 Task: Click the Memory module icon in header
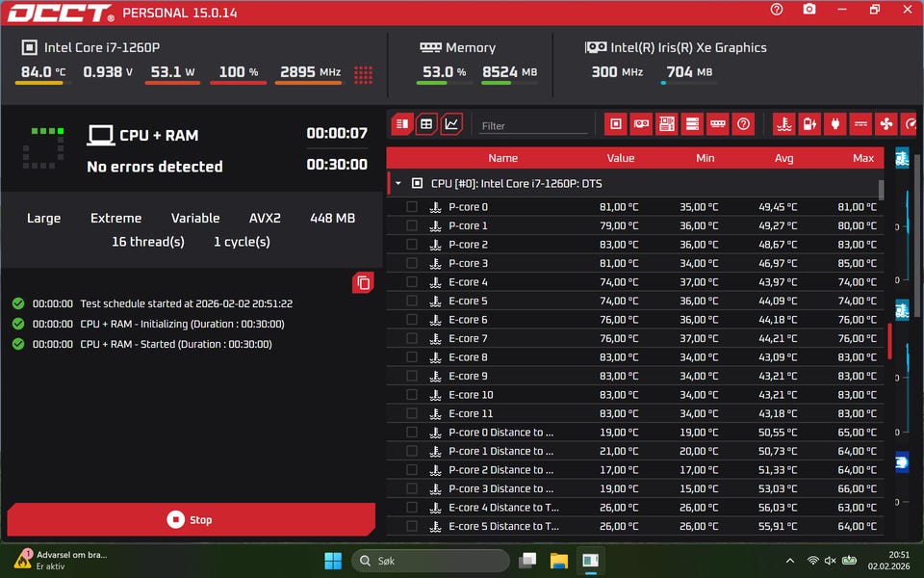[x=430, y=47]
